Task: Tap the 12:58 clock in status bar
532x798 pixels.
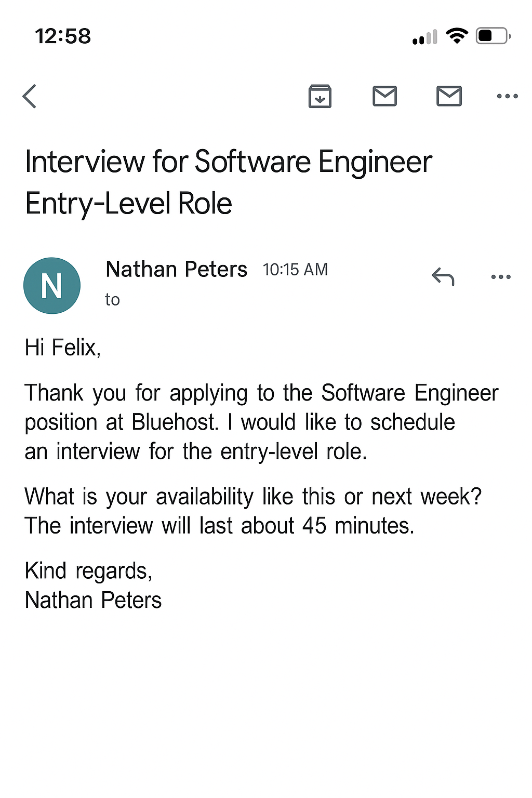Action: (x=63, y=36)
